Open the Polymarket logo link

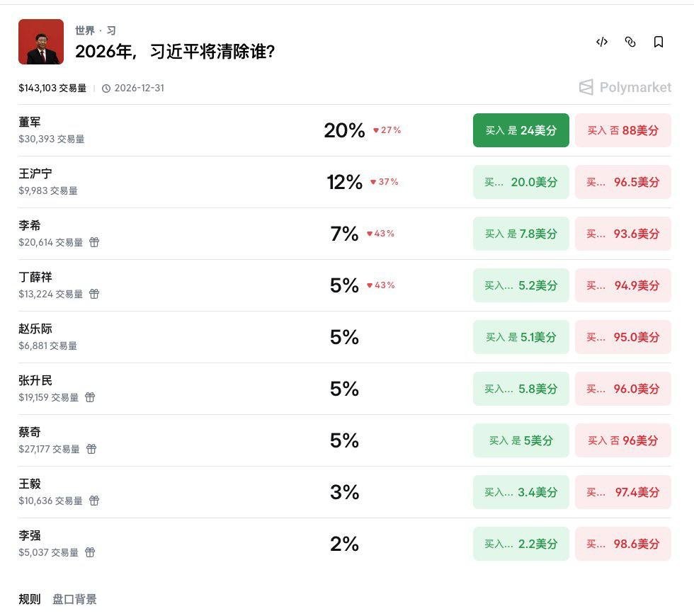(x=625, y=87)
